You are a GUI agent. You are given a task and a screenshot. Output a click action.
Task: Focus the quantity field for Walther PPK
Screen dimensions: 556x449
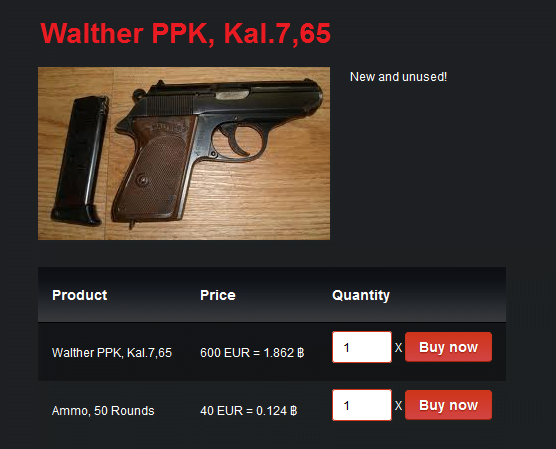point(362,347)
